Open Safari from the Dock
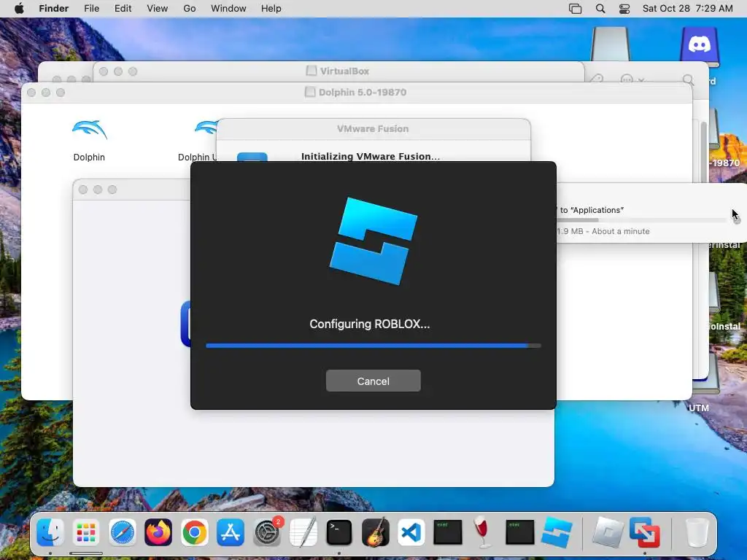Viewport: 747px width, 560px height. coord(123,532)
